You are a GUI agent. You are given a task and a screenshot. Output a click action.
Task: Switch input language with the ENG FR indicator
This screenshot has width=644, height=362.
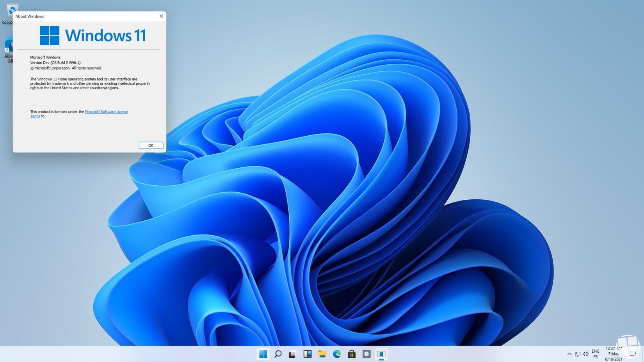pos(595,354)
